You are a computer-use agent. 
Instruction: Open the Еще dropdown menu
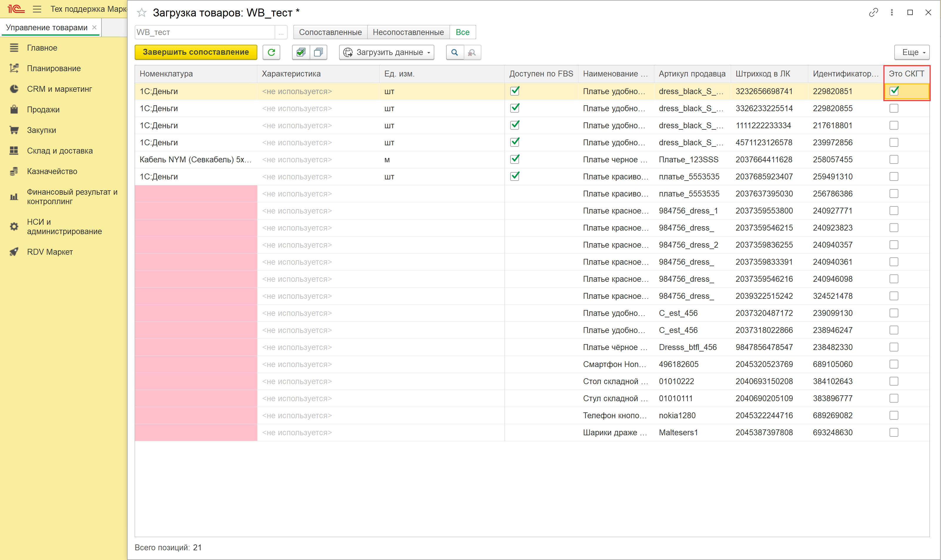[912, 52]
